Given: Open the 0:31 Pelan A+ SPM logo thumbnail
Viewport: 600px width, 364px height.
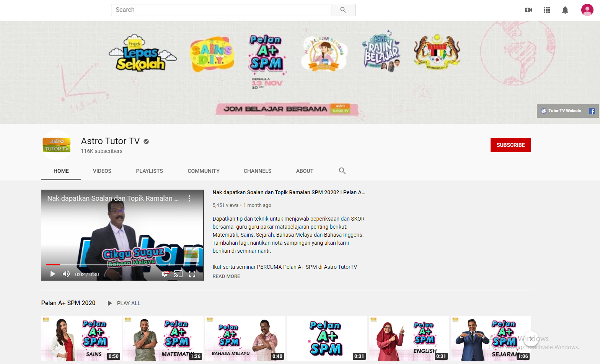Looking at the screenshot, I should [x=327, y=339].
